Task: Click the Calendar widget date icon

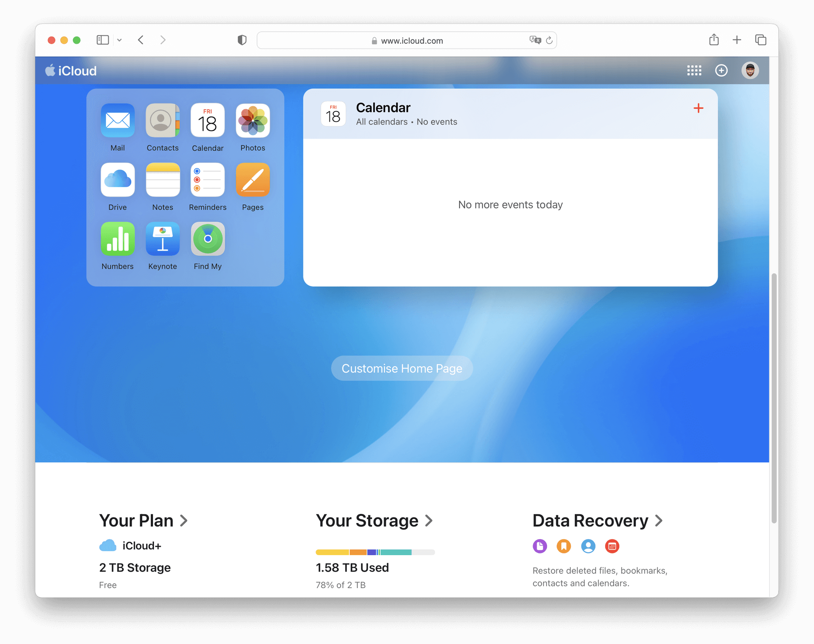Action: click(333, 114)
